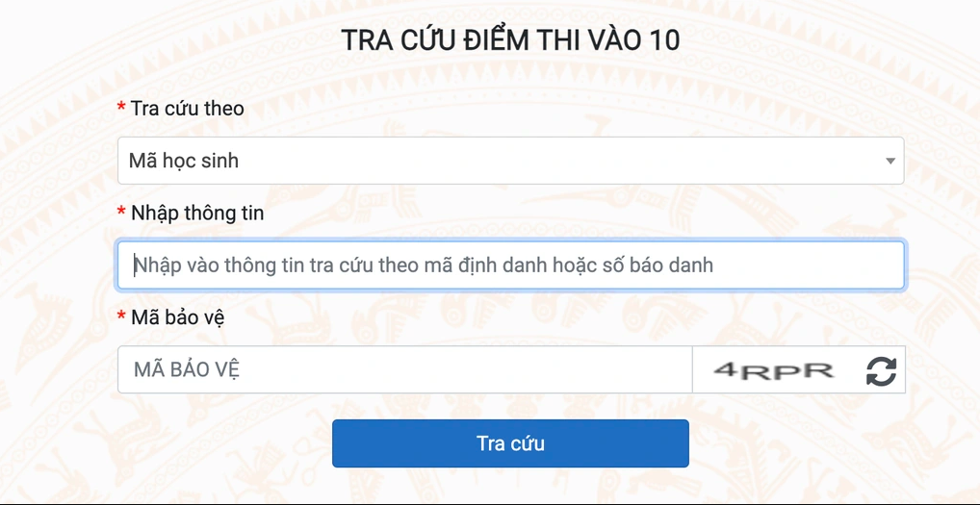Screen dimensions: 980x505
Task: Refresh the captcha security code
Action: (x=881, y=371)
